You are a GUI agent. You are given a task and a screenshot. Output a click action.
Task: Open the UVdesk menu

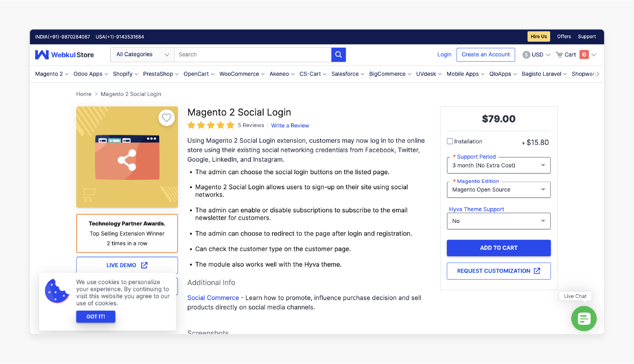pyautogui.click(x=429, y=74)
